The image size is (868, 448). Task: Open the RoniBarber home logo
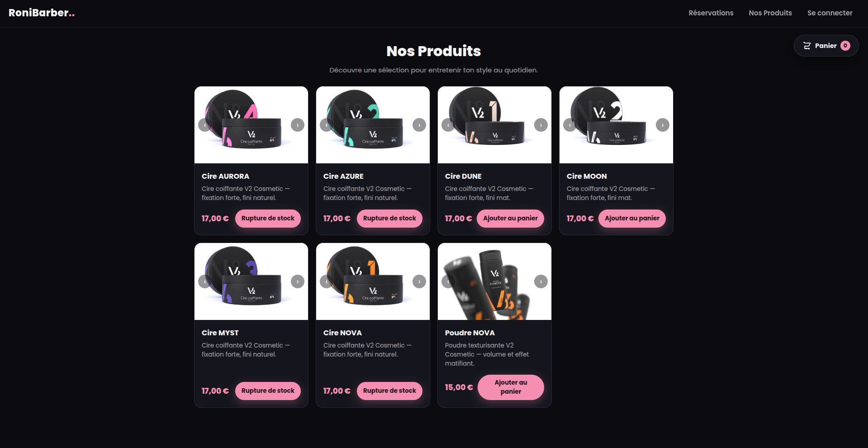42,13
